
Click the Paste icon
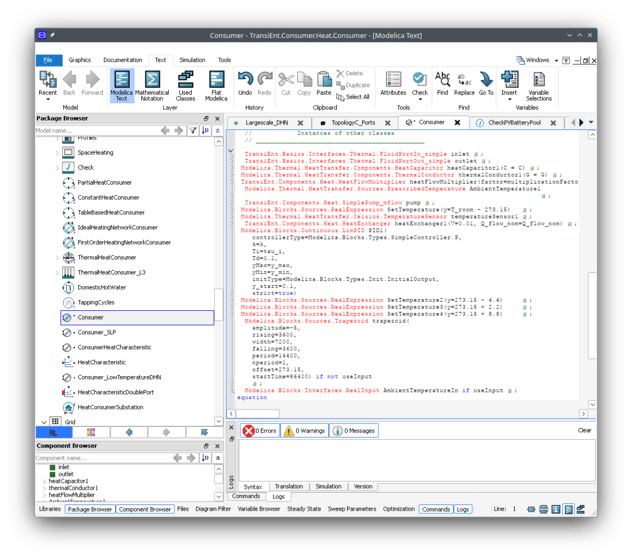tap(325, 84)
